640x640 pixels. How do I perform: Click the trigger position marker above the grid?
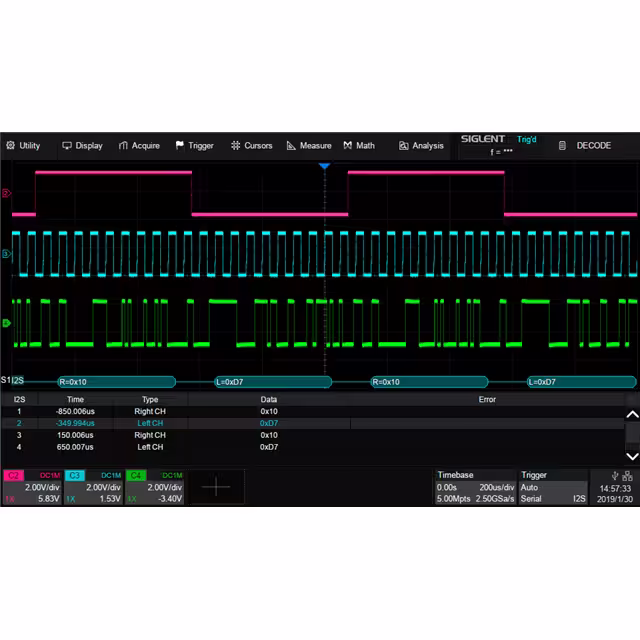[x=324, y=166]
